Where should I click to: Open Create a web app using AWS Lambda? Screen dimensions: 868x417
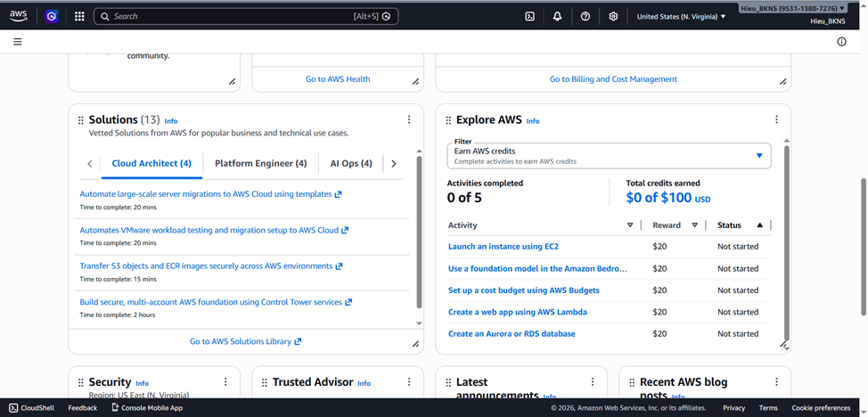click(x=518, y=312)
